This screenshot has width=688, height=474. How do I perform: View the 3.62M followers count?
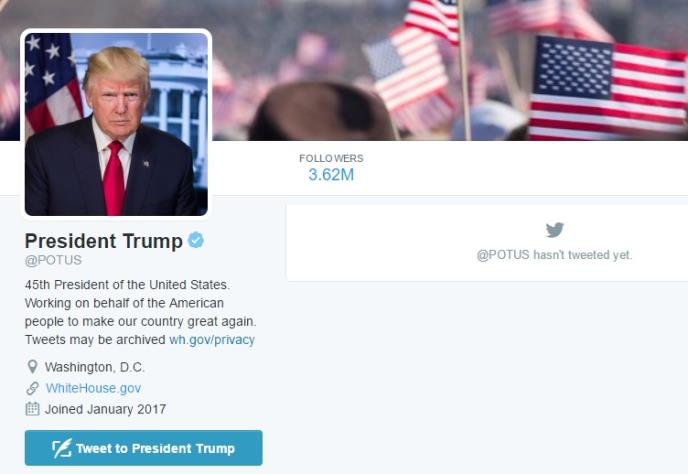[x=331, y=175]
